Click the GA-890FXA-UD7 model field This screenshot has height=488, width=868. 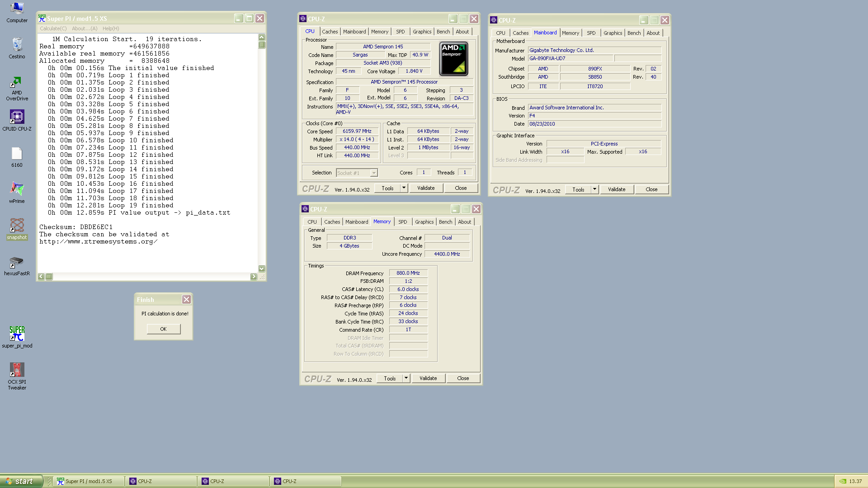(571, 59)
